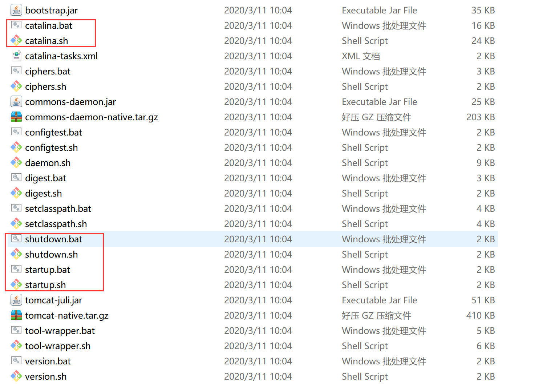Select the file name tomcat-juli.jar
Image resolution: width=559 pixels, height=392 pixels.
(x=53, y=300)
